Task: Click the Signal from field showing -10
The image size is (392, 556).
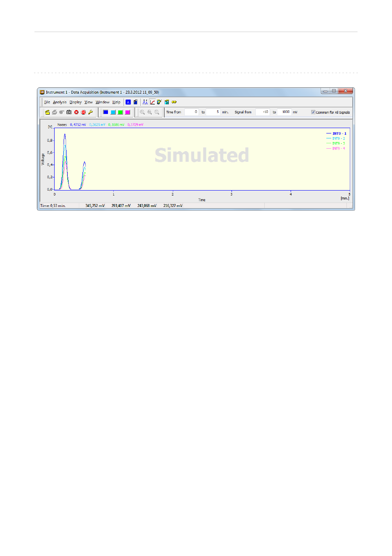Action: coord(263,112)
